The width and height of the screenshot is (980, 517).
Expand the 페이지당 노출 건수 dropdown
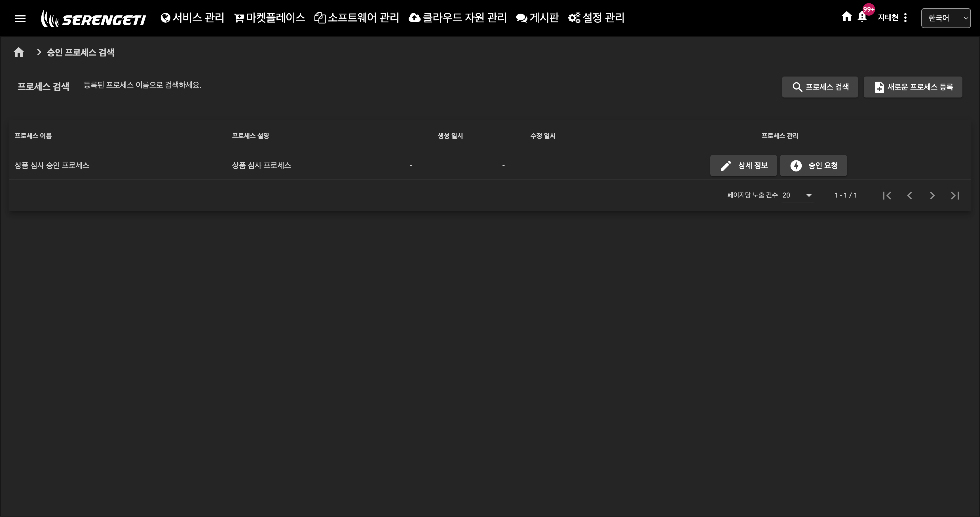[797, 195]
